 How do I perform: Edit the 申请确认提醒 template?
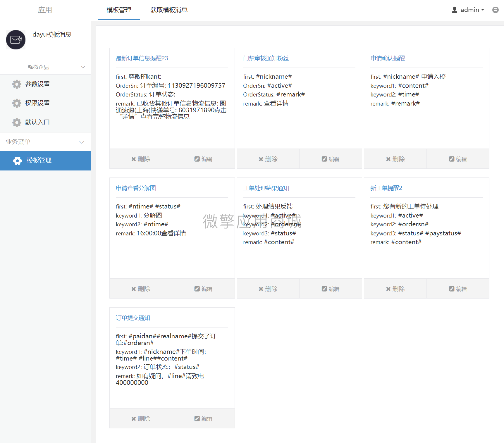point(458,159)
